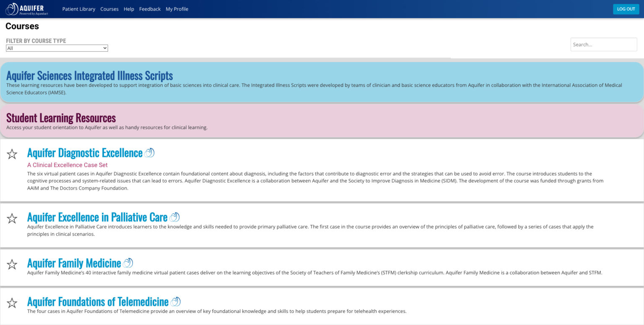The width and height of the screenshot is (644, 325).
Task: Favorite Aquifer Diagnostic Excellence with star
Action: click(x=12, y=154)
